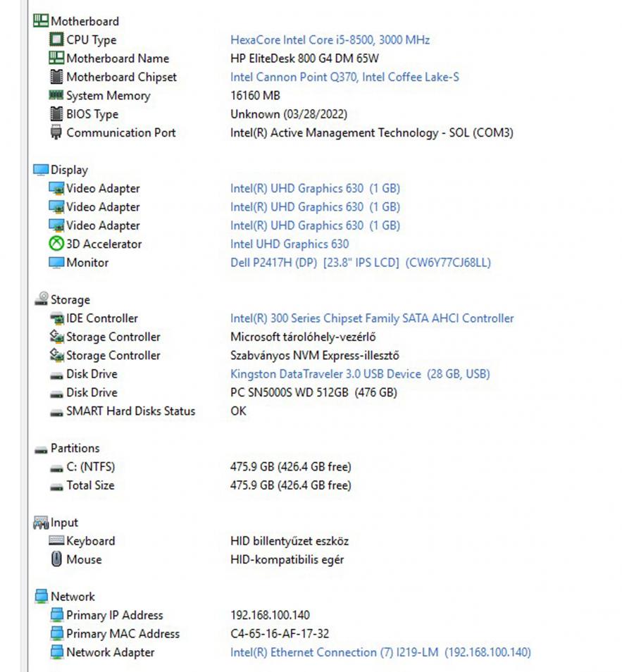Viewport: 622px width, 672px height.
Task: Click the C: (NTFS) drive icon
Action: (56, 468)
